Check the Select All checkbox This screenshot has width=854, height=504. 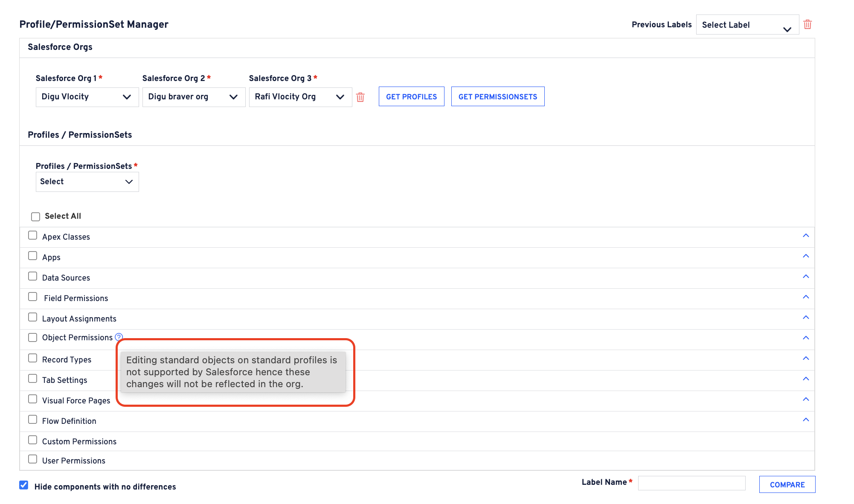click(x=36, y=217)
